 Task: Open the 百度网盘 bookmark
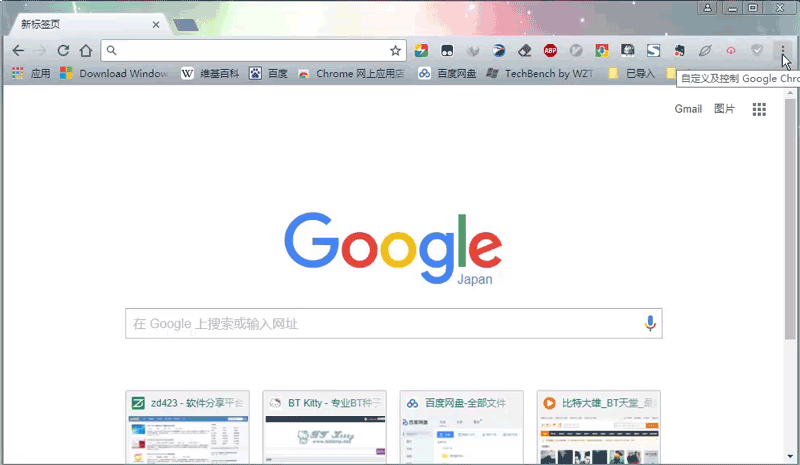447,74
